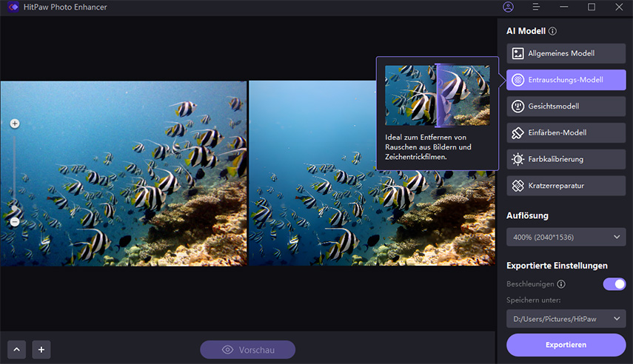
Task: Choose the Einfärben-Modell entry
Action: 566,133
